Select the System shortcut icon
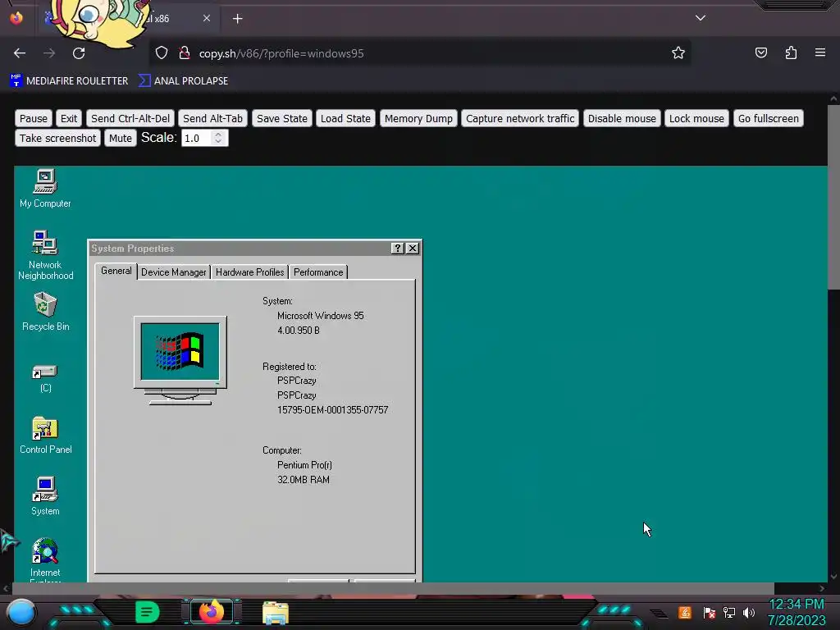 pyautogui.click(x=45, y=496)
